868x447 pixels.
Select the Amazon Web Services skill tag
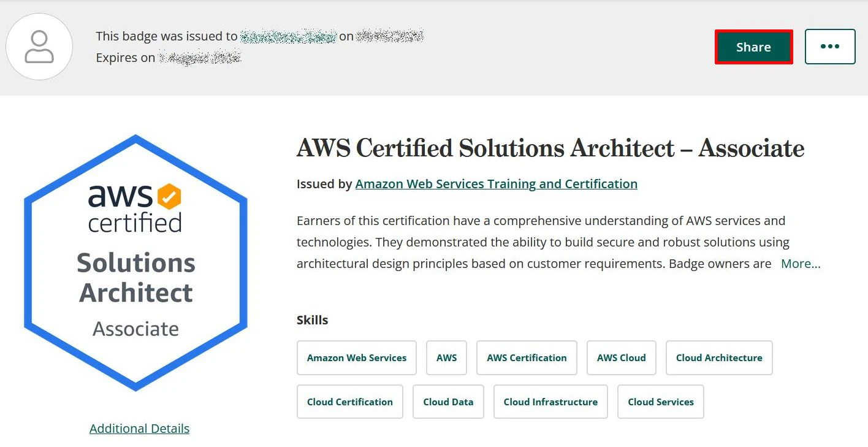pyautogui.click(x=357, y=358)
